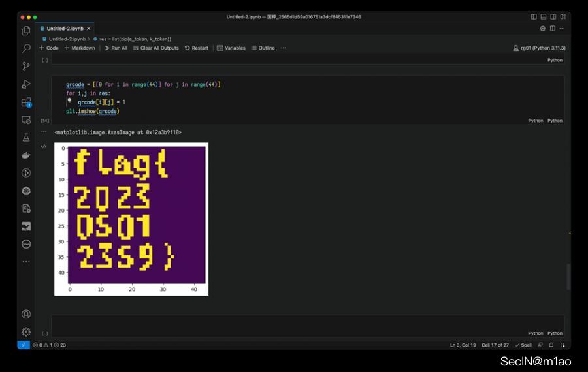Click the Untitled-2.ipynb breadcrumb item
588x372 pixels.
(65, 39)
